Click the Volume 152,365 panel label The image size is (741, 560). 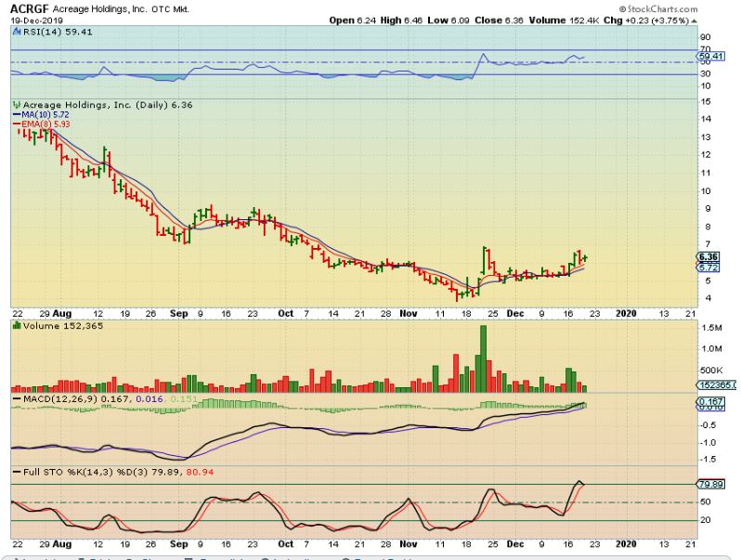62,326
